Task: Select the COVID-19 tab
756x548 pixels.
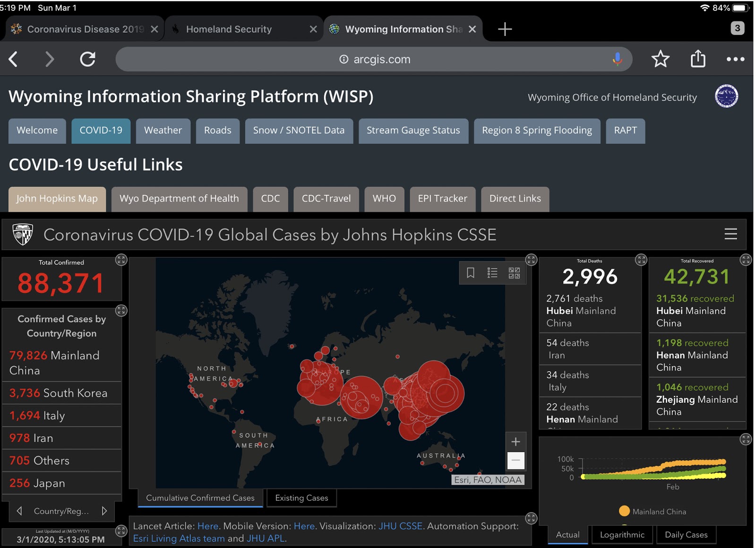Action: point(101,130)
